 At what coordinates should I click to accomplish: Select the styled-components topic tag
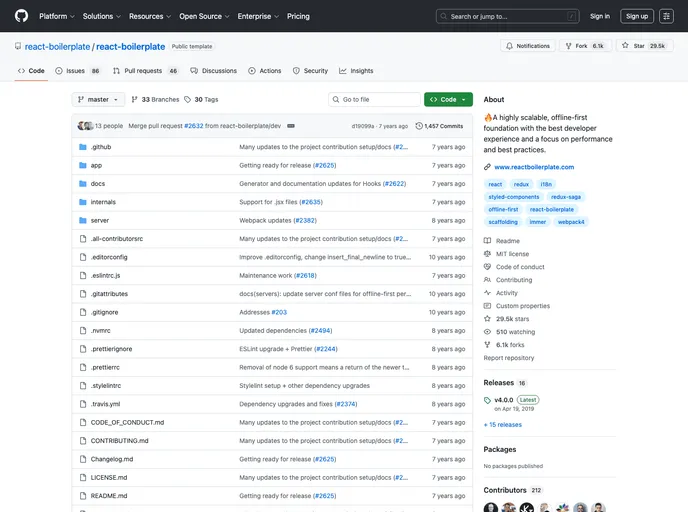[514, 197]
